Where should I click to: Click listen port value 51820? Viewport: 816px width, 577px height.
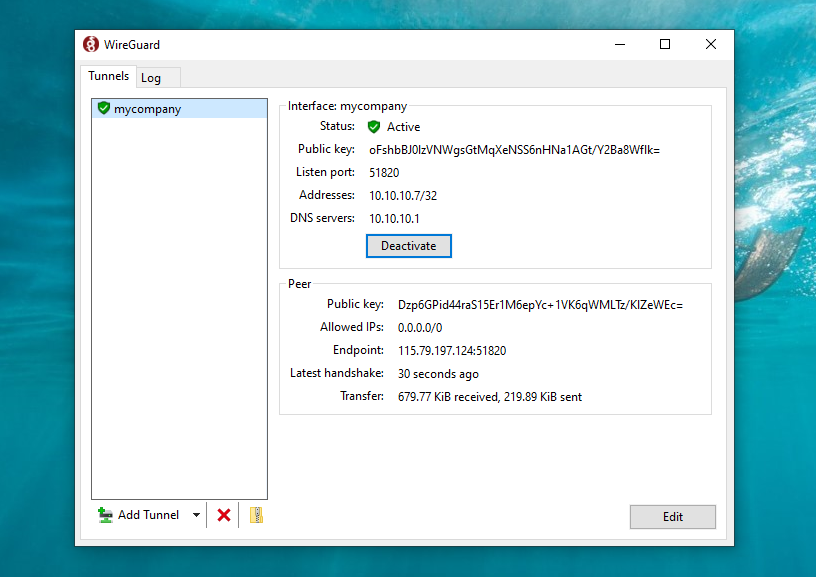[384, 173]
